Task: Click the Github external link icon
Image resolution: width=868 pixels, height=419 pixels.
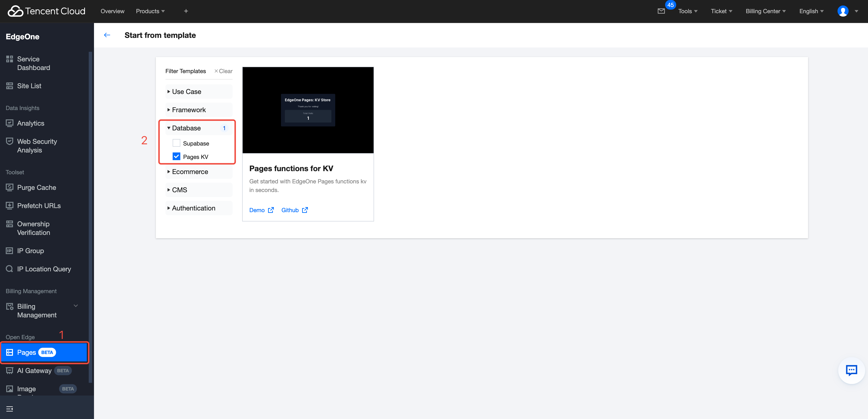Action: pos(305,210)
